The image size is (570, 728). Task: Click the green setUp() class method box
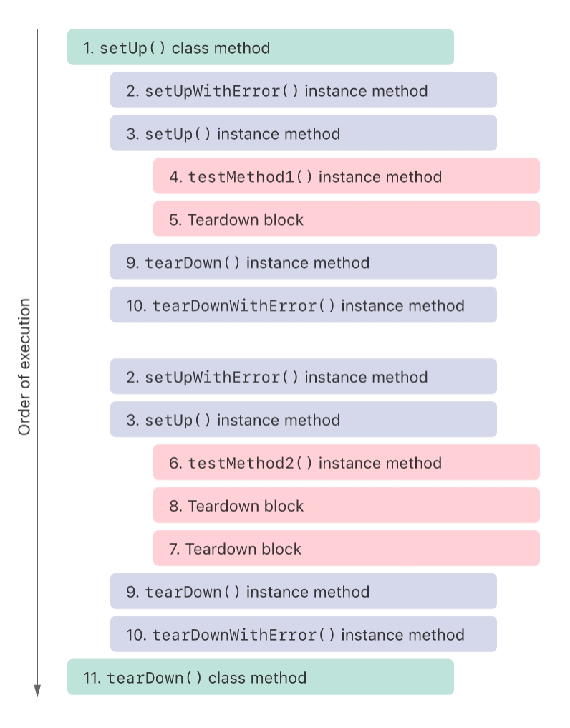click(261, 47)
